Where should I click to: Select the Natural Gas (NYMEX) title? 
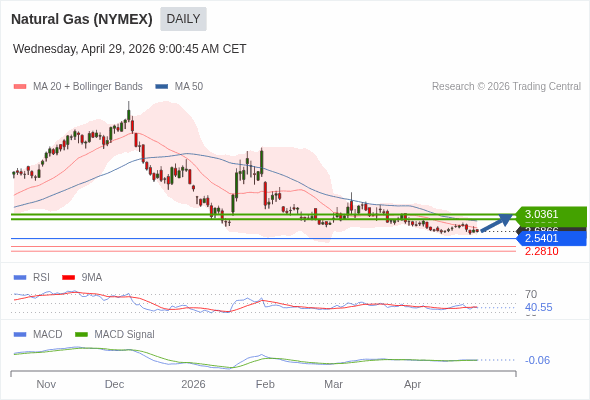82,19
